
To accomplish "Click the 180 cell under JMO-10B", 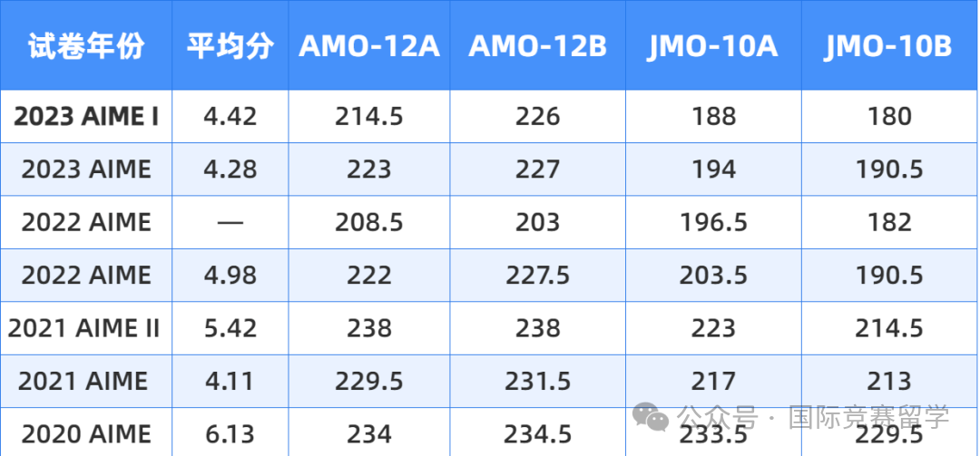I will coord(890,116).
